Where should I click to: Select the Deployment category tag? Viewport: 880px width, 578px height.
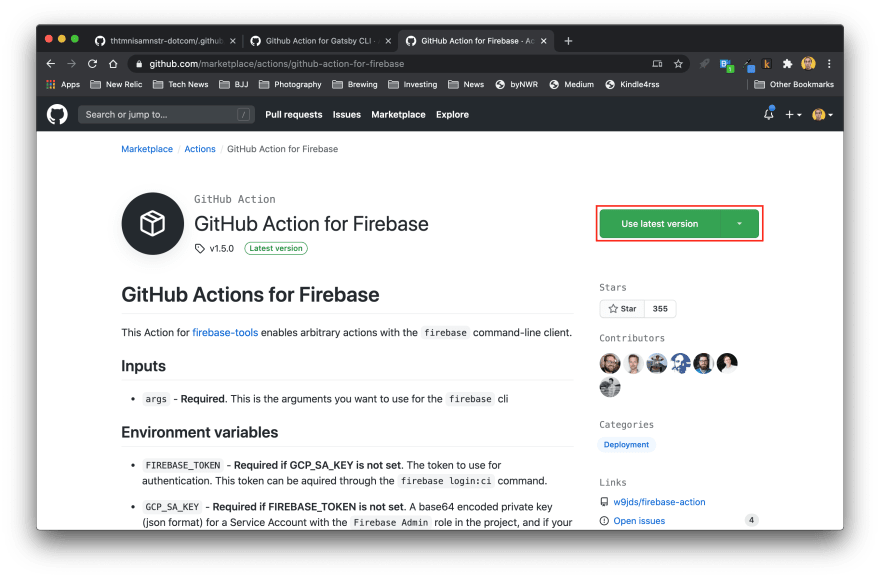[626, 444]
